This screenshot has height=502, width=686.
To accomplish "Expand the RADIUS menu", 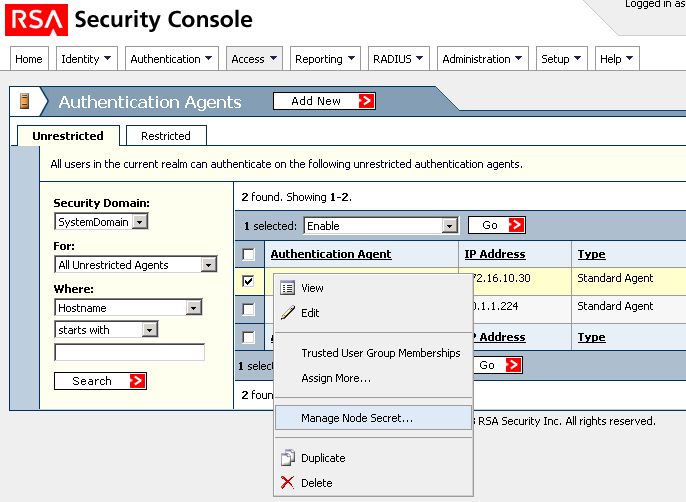I will coord(399,59).
